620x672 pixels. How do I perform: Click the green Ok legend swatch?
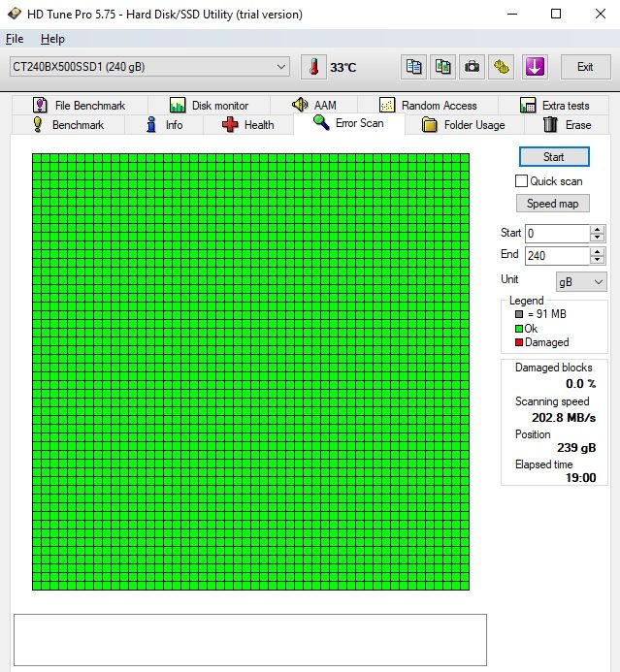[519, 329]
